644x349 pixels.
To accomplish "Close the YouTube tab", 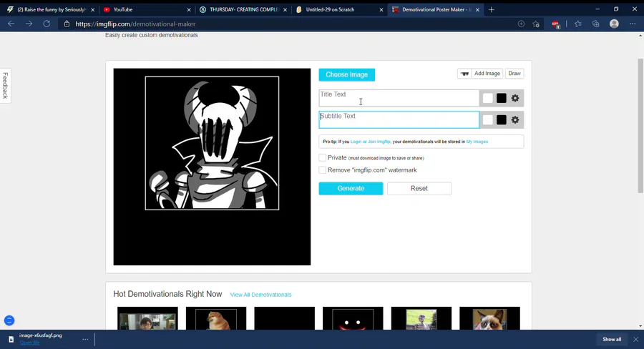I will [x=189, y=9].
